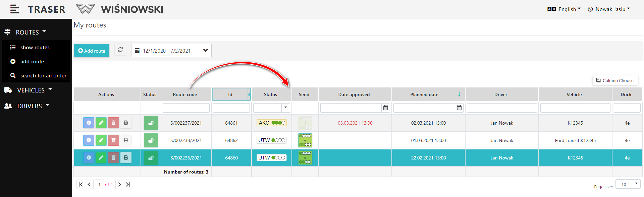Click the send icon for route S/002238/2021
Viewport: 644px width, 197px height.
[x=305, y=140]
